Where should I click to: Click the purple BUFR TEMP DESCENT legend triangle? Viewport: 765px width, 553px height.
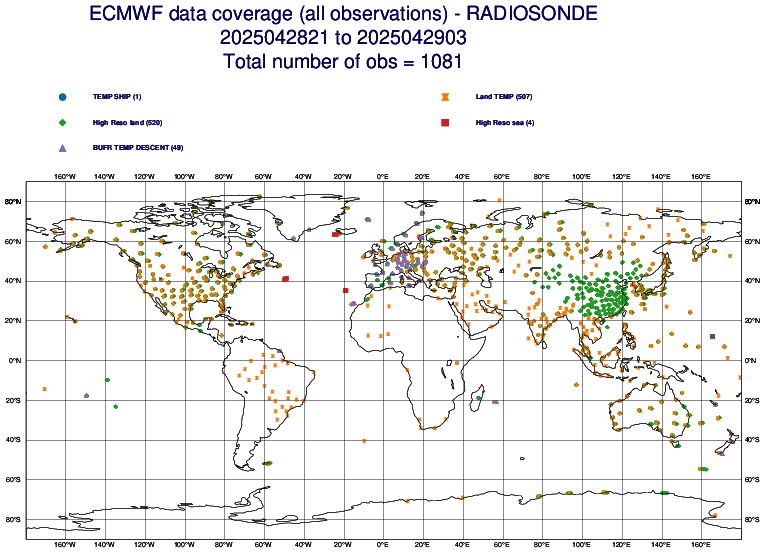pyautogui.click(x=62, y=148)
